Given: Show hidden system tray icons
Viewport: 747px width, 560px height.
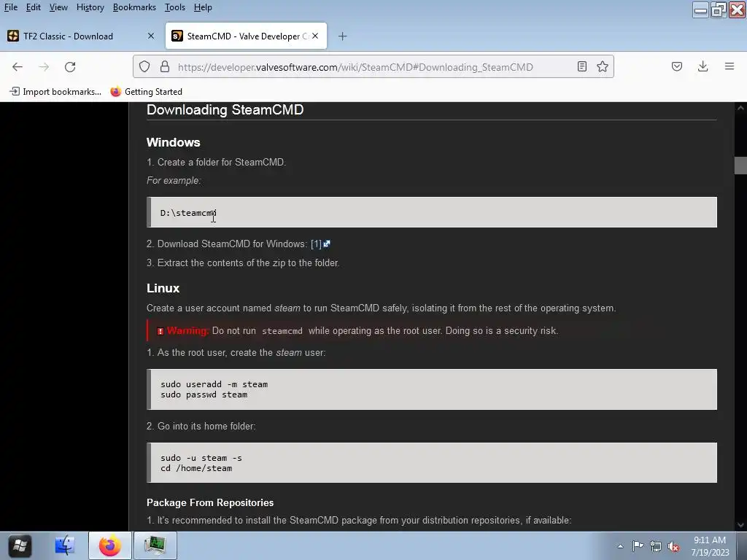Looking at the screenshot, I should [620, 546].
